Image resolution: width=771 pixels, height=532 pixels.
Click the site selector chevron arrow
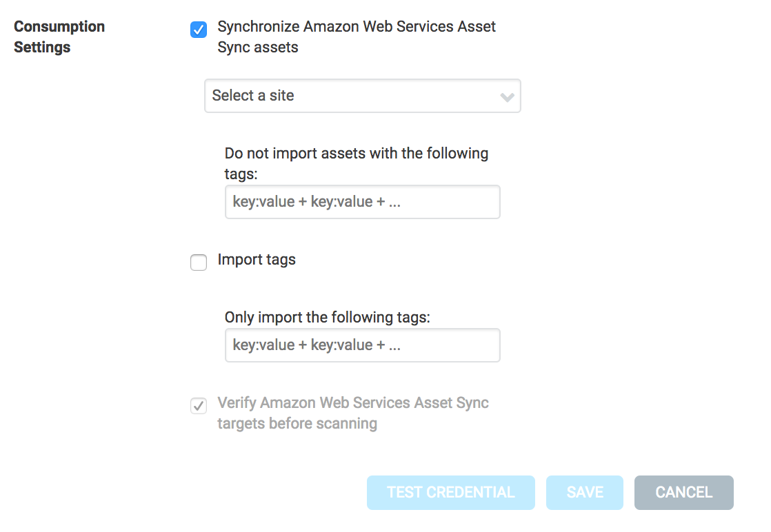pos(508,96)
